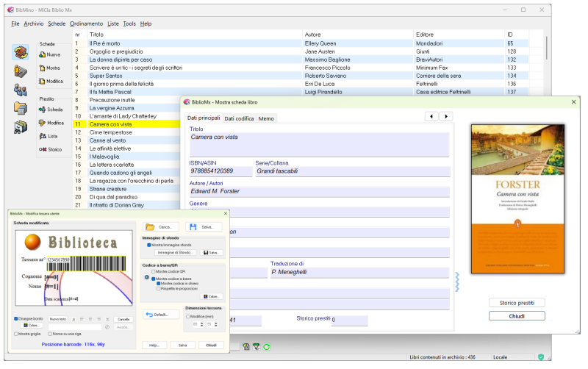Click the Cancella button
Image resolution: width=588 pixels, height=369 pixels.
click(123, 319)
